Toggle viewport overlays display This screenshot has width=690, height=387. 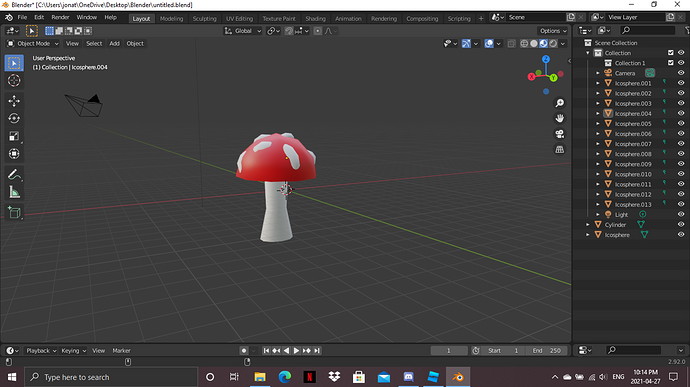point(489,44)
